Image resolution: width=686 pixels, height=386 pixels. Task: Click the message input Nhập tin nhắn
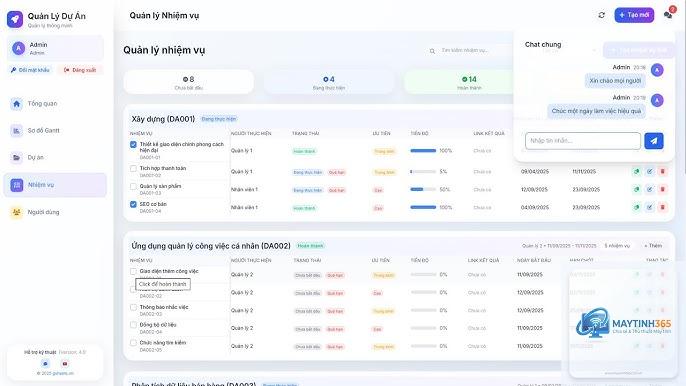[583, 141]
